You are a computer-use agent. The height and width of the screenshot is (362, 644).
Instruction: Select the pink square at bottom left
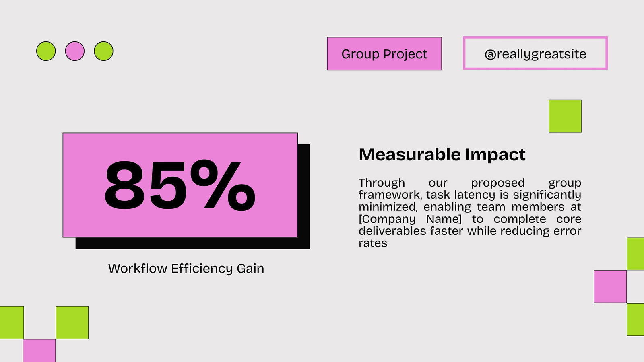coord(39,351)
